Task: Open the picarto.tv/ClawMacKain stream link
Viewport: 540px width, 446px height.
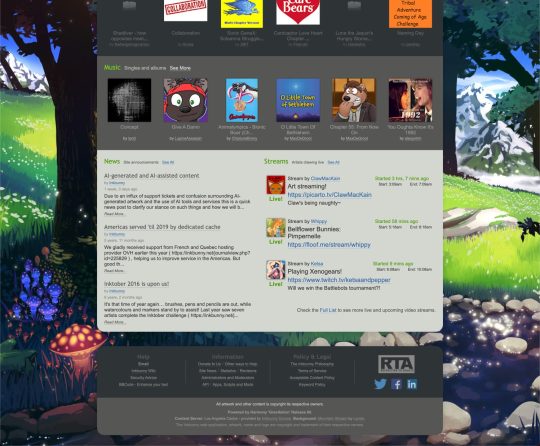Action: click(x=330, y=195)
